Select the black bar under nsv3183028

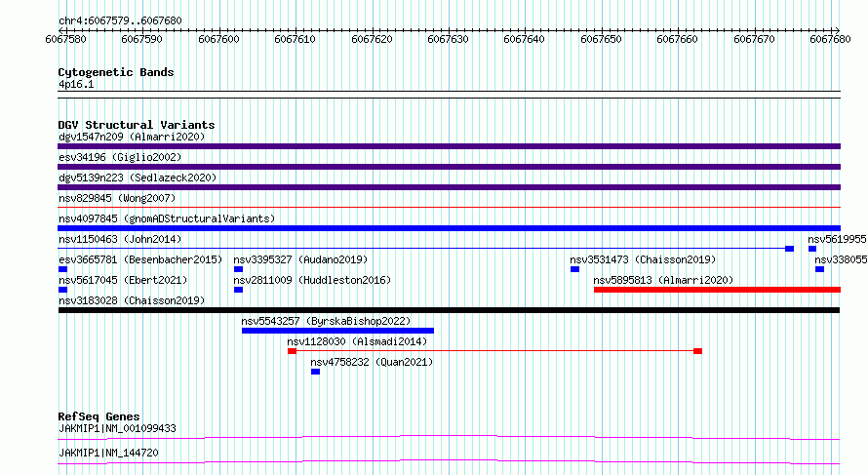pos(449,310)
